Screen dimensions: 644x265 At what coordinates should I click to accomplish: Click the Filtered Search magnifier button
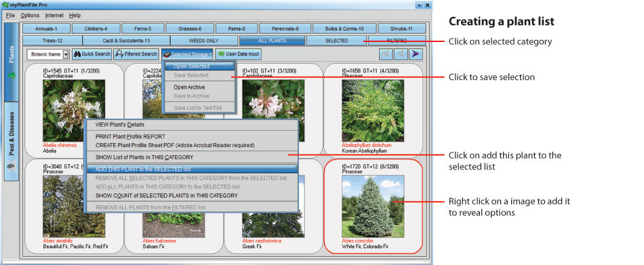click(x=136, y=54)
